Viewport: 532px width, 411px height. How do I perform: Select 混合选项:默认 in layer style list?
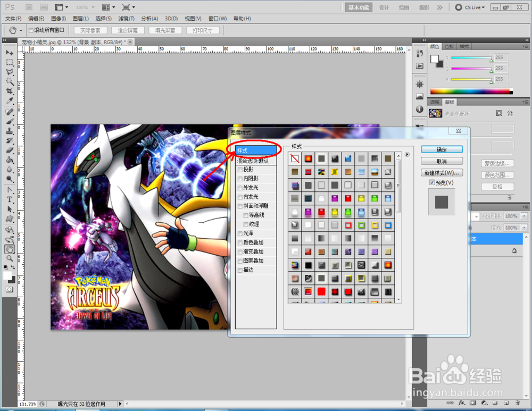(x=256, y=161)
